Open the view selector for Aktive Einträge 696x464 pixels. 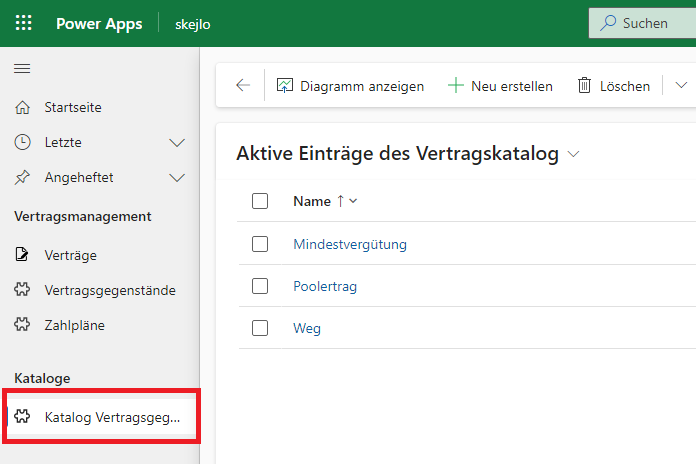point(573,154)
